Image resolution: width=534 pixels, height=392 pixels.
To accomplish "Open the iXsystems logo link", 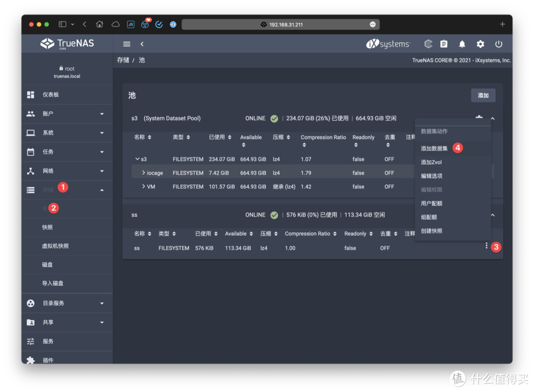I will [388, 44].
